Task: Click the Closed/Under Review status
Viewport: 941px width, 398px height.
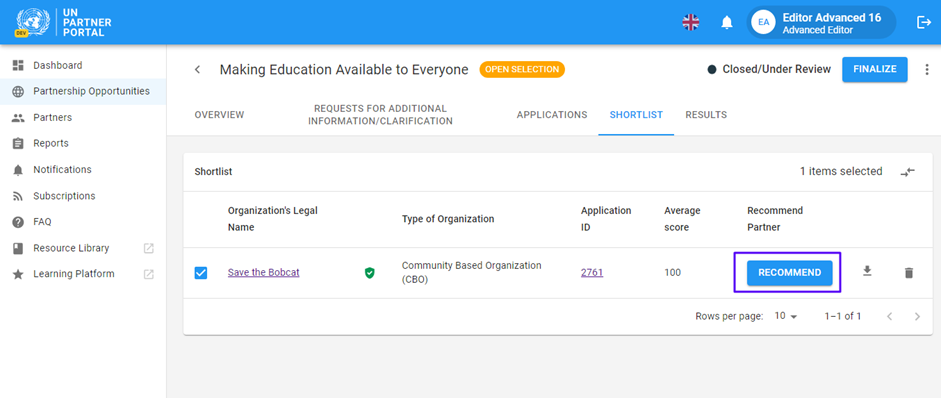Action: [x=769, y=70]
